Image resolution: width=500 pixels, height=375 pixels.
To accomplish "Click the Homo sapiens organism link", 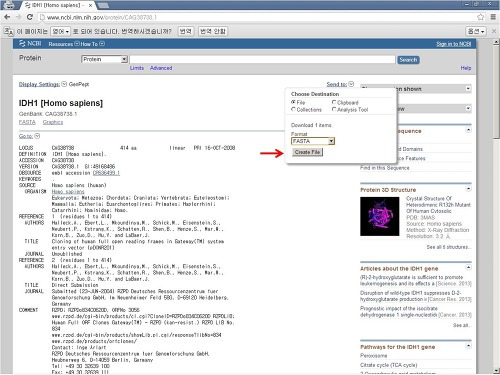I will 68,191.
